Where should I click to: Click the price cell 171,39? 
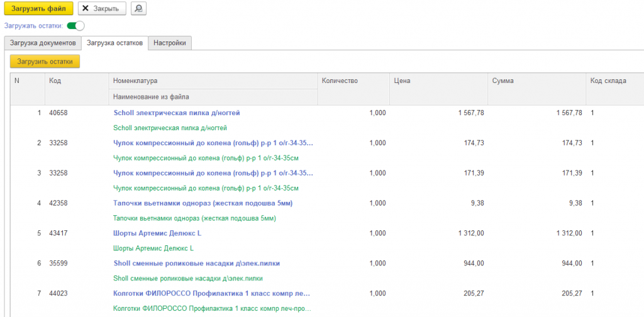tap(475, 173)
